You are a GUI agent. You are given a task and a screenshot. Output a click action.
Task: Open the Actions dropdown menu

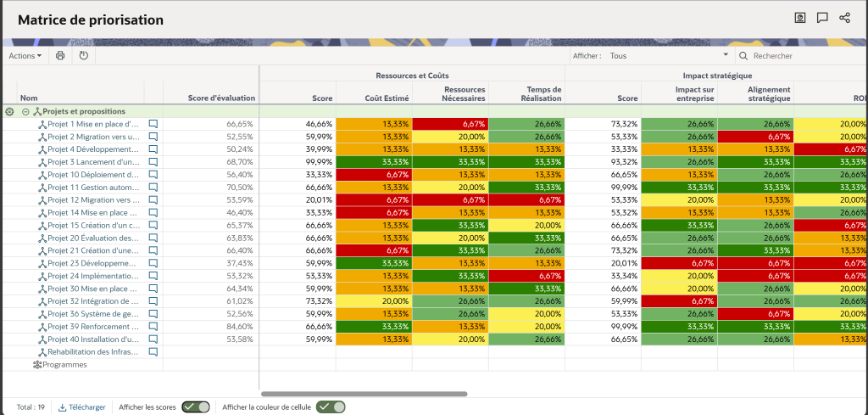[25, 56]
